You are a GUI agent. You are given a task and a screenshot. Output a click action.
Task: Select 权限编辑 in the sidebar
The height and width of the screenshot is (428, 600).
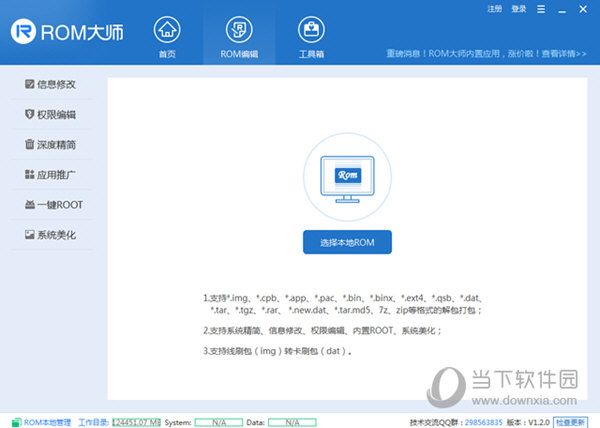pos(51,114)
